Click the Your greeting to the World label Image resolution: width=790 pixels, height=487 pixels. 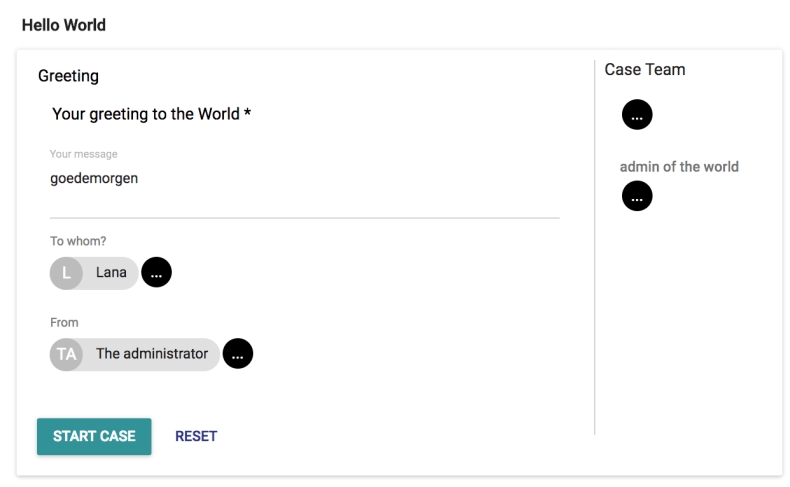(145, 114)
